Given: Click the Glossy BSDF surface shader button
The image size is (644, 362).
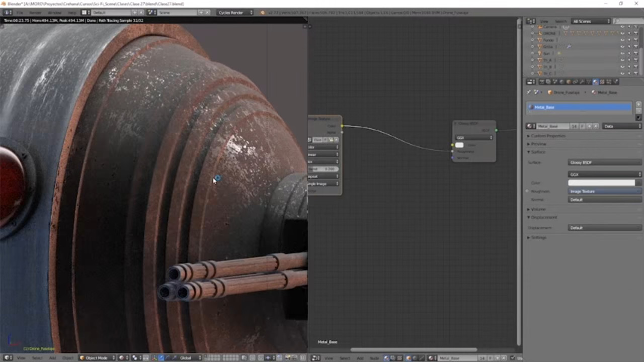Looking at the screenshot, I should [605, 162].
